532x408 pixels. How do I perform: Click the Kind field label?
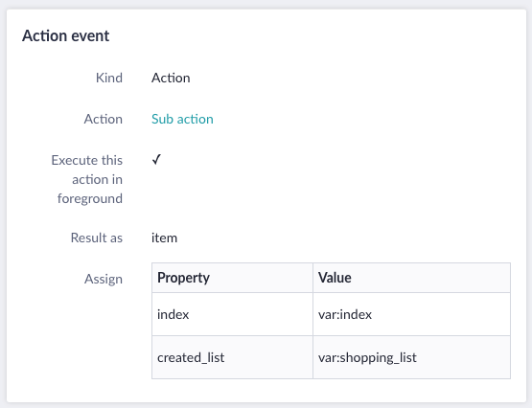[x=109, y=78]
